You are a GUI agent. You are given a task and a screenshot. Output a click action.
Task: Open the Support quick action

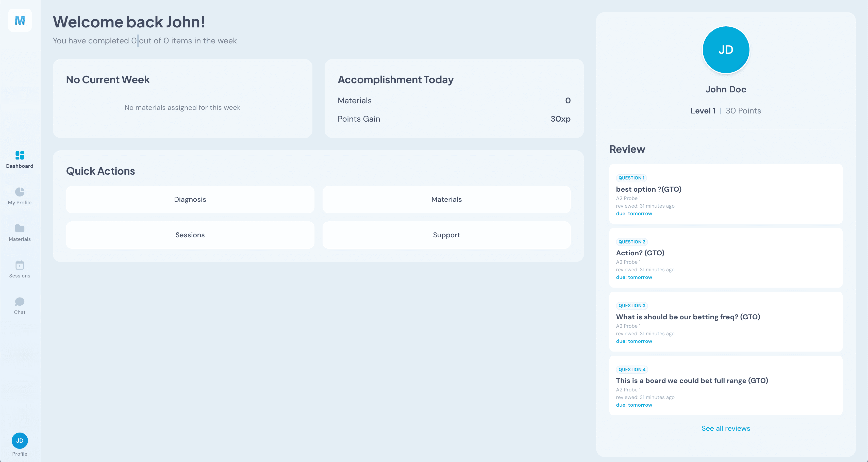pos(446,235)
